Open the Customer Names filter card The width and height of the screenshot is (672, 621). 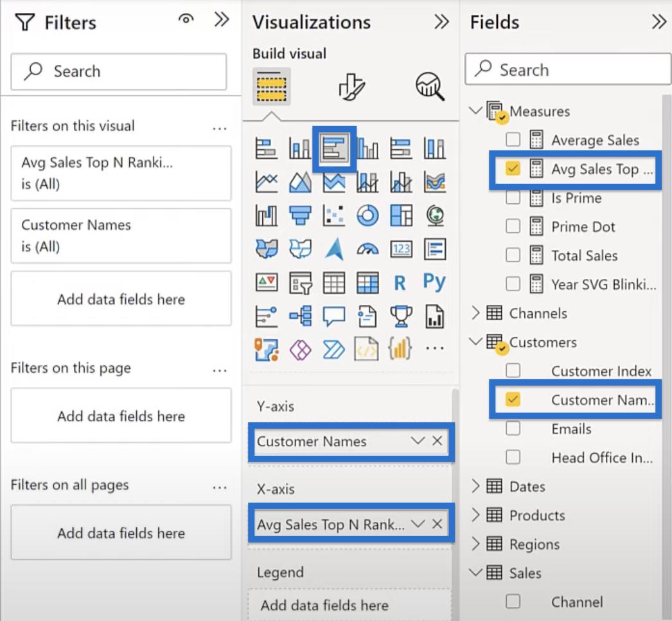pyautogui.click(x=121, y=235)
